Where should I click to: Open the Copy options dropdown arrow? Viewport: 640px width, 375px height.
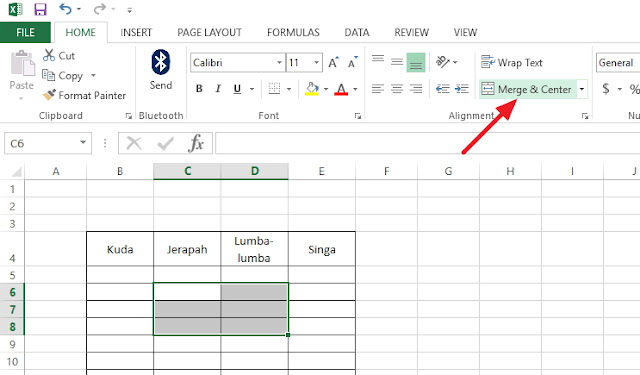(93, 75)
